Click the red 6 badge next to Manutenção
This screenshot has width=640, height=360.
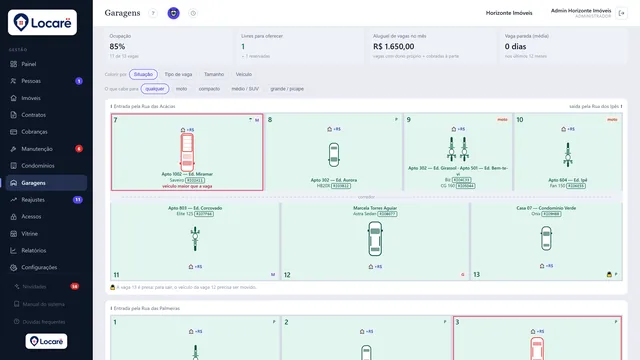click(x=79, y=149)
